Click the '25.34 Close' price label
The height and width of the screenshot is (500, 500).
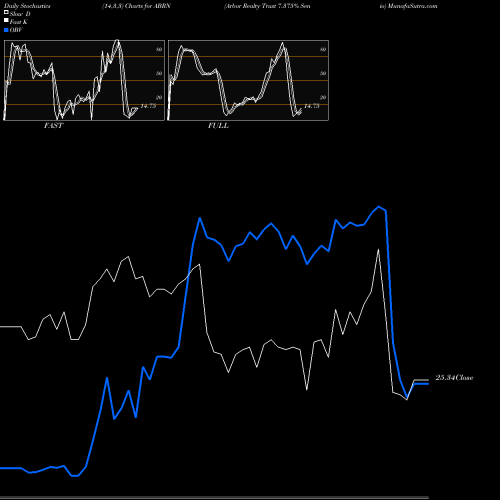pyautogui.click(x=454, y=378)
